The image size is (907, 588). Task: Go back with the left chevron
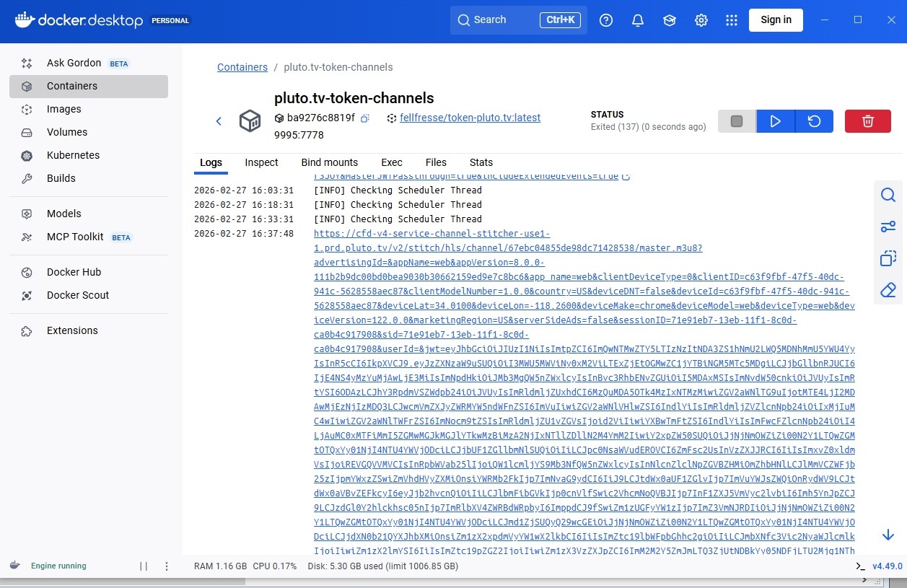[x=219, y=121]
